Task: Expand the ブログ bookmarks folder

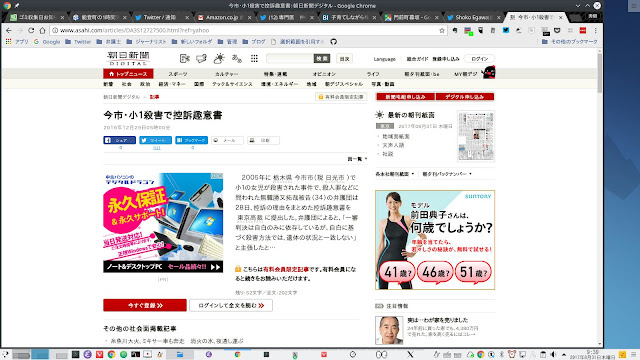Action: (x=253, y=42)
